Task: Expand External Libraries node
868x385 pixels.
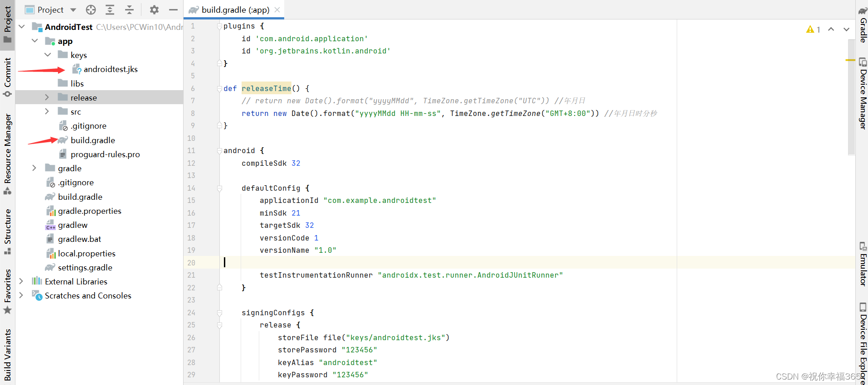Action: (21, 281)
